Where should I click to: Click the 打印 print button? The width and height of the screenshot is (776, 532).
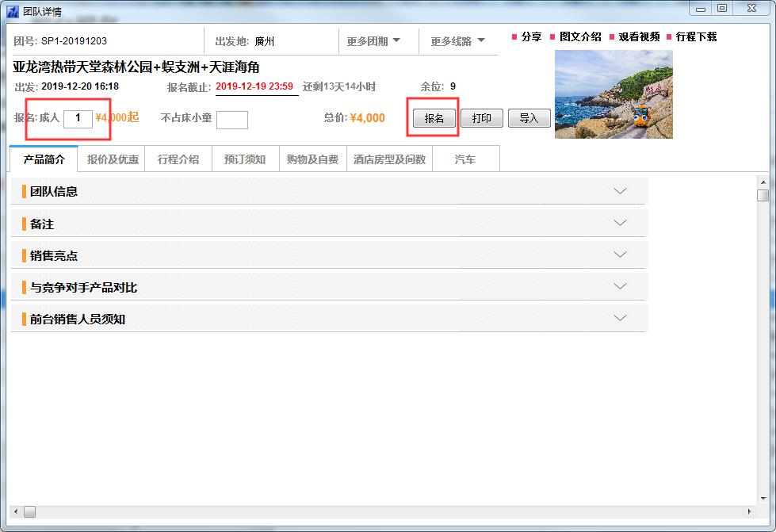pos(482,118)
